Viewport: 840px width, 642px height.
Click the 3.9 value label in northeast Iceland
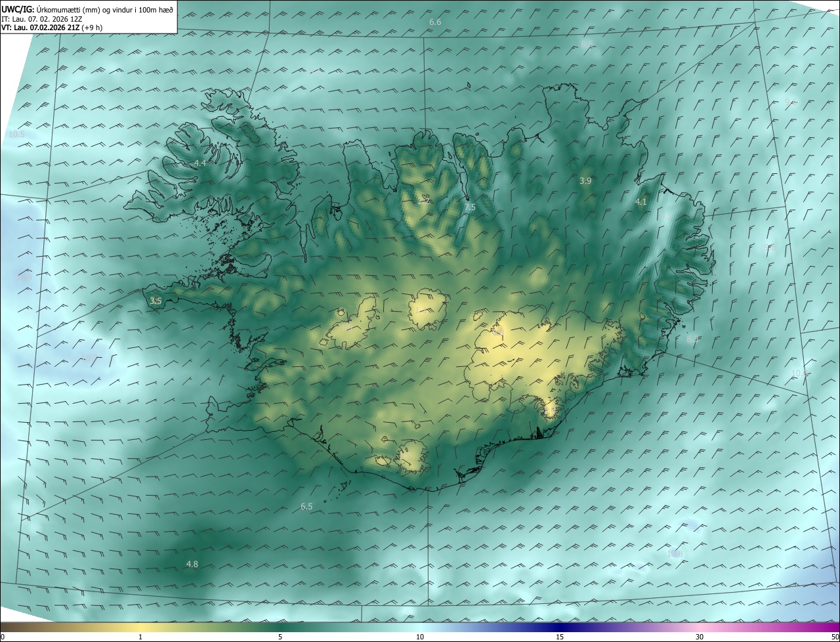pos(586,181)
